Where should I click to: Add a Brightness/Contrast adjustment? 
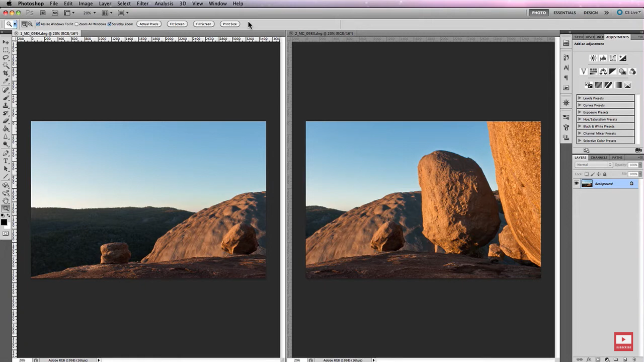pyautogui.click(x=593, y=58)
